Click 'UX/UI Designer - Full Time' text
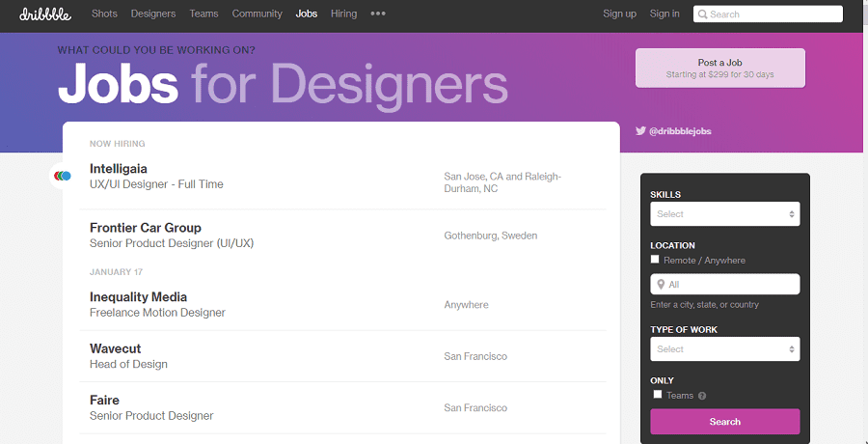Viewport: 868px width, 444px height. pyautogui.click(x=156, y=184)
